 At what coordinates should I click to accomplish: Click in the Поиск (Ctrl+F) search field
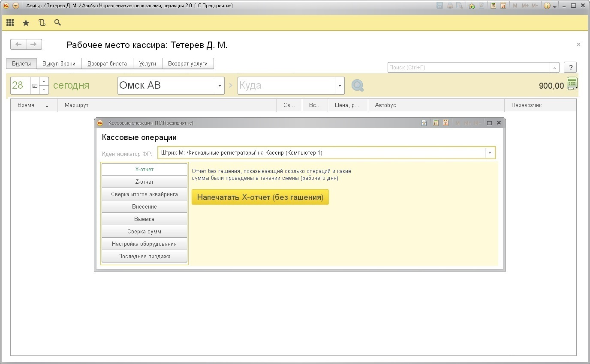pos(468,68)
